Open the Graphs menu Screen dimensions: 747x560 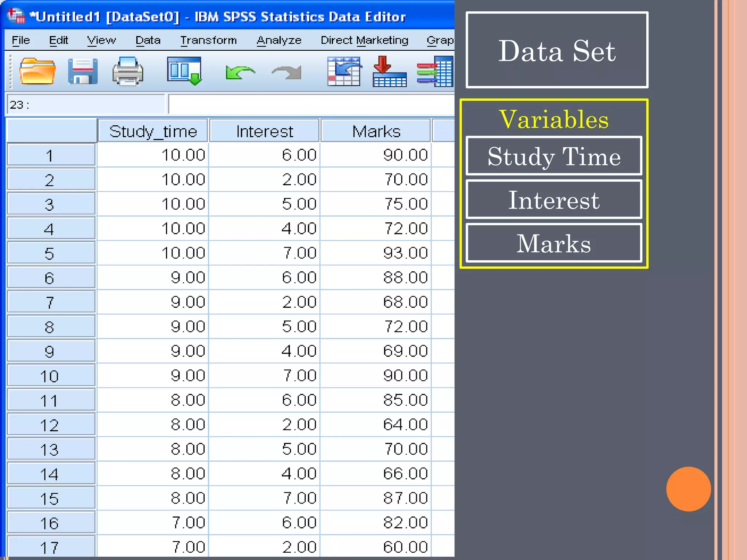point(440,40)
